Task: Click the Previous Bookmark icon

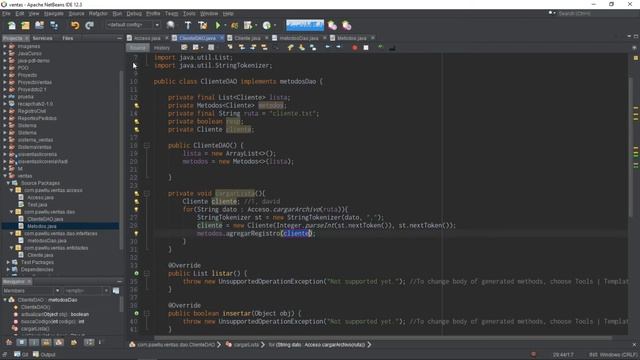Action: 291,48
